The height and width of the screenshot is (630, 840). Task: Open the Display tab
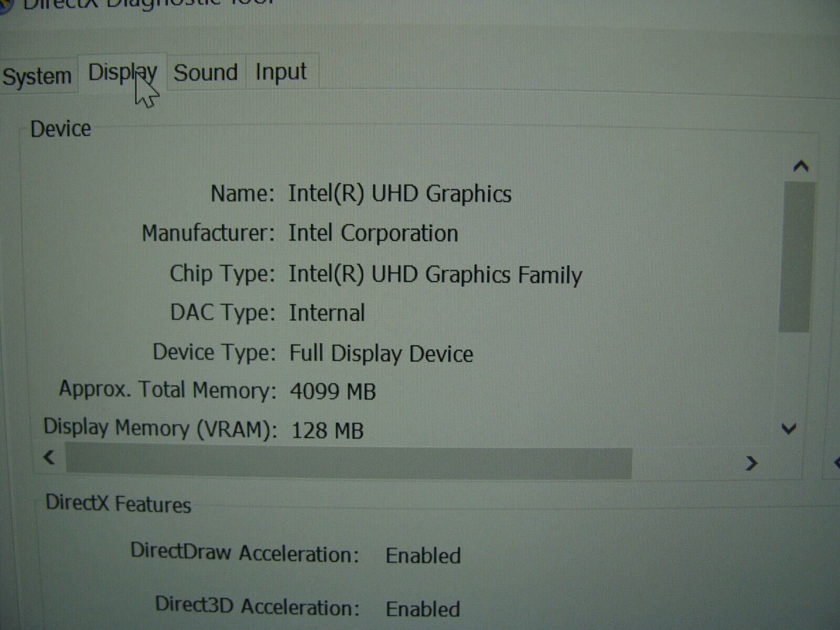pyautogui.click(x=122, y=72)
